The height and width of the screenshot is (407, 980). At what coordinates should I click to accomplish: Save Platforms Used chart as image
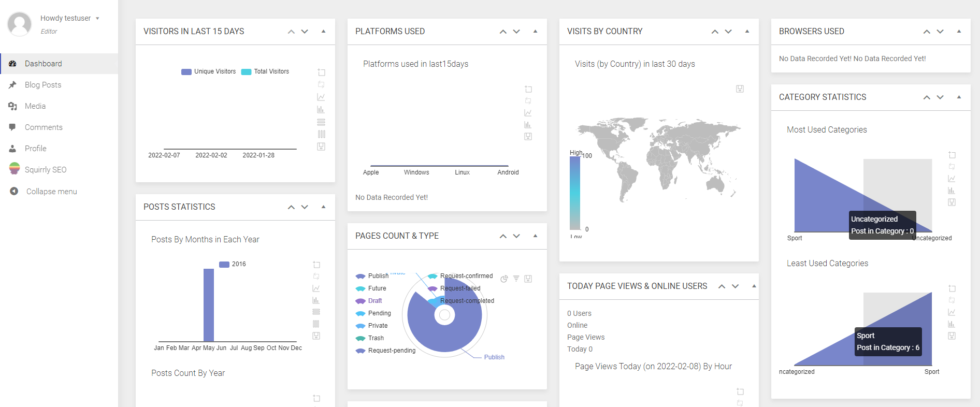coord(528,137)
